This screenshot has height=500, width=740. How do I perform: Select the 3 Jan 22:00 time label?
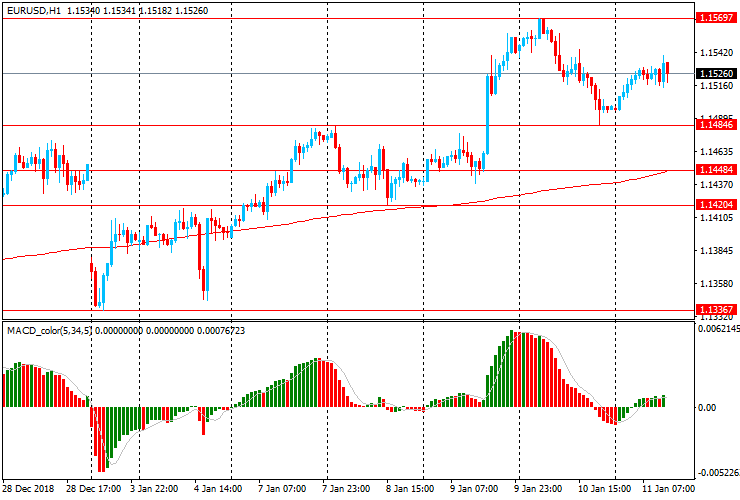tap(154, 489)
